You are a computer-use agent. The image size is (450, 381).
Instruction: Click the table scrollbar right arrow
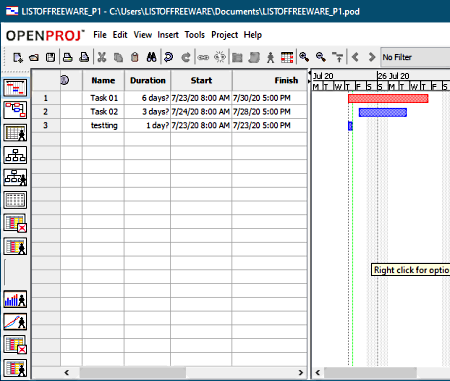point(301,372)
